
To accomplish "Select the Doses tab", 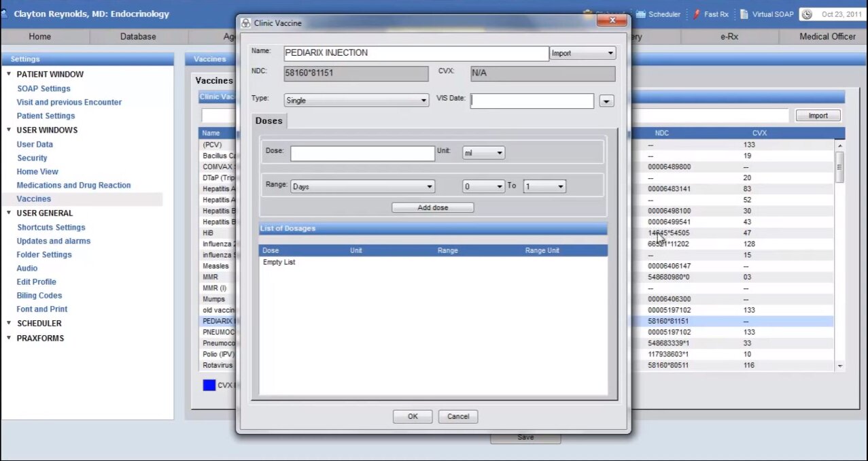I will (268, 121).
